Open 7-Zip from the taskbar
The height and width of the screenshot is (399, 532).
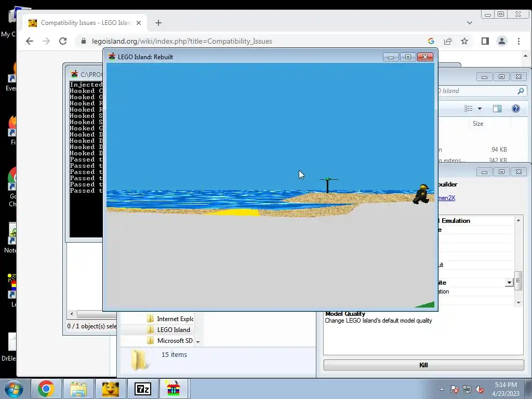click(x=142, y=389)
